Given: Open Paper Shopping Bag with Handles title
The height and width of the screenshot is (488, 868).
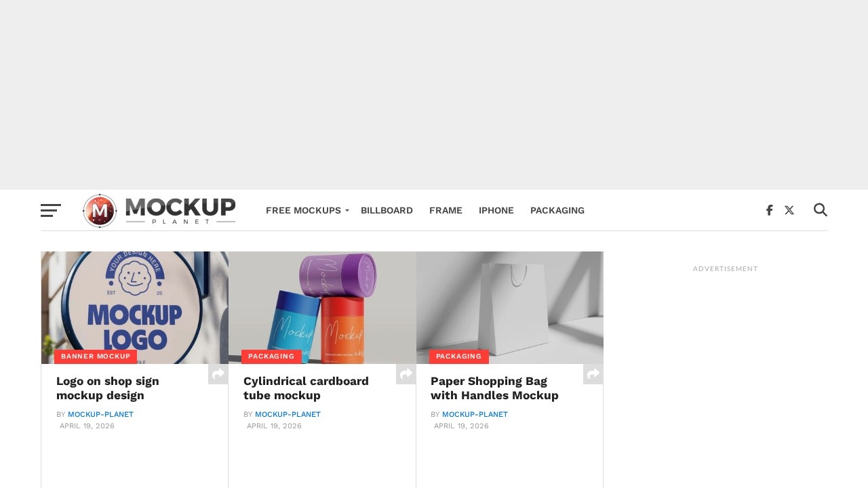Looking at the screenshot, I should coord(494,388).
